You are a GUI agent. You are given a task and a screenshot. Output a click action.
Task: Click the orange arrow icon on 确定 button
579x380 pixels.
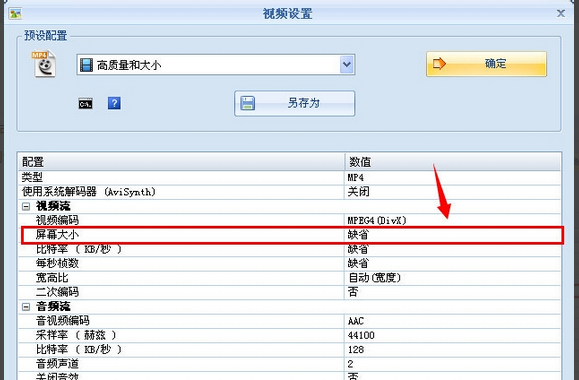click(x=439, y=64)
